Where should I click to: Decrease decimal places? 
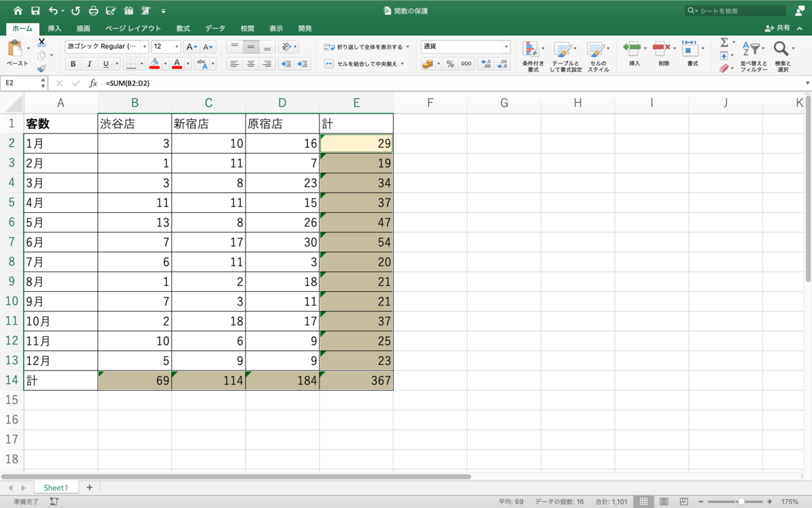click(503, 64)
